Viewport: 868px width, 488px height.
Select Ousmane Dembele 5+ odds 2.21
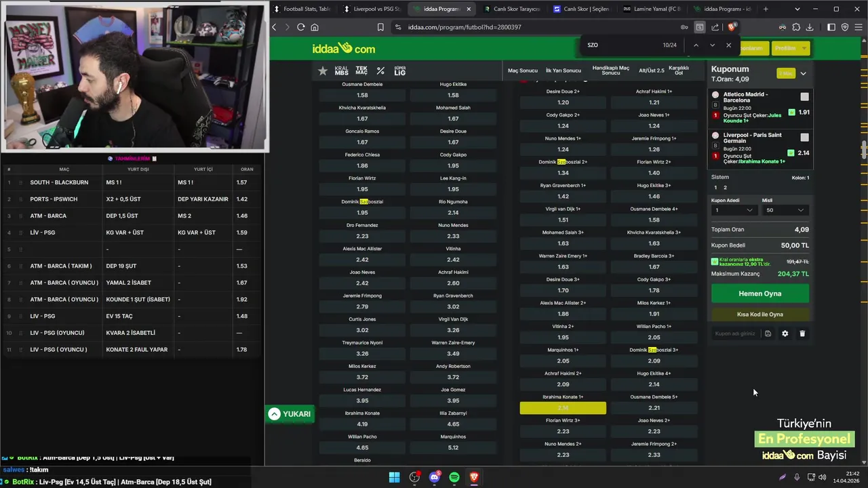pos(654,408)
